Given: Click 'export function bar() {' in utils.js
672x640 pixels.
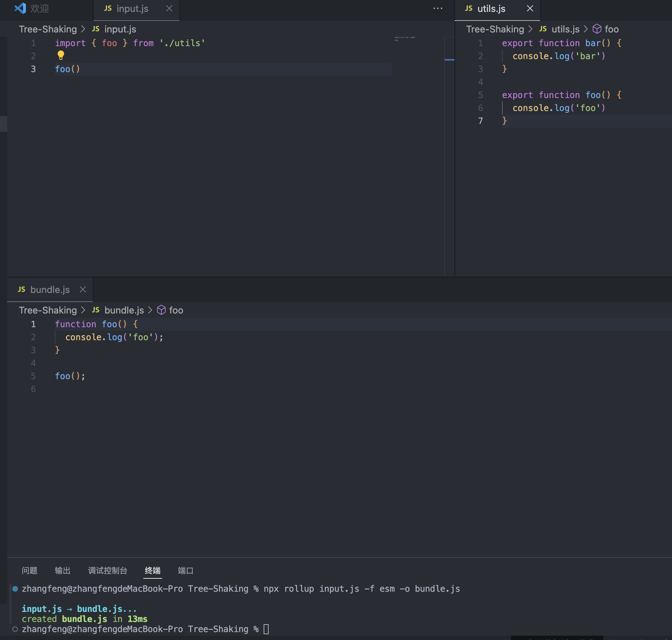Looking at the screenshot, I should click(x=562, y=43).
